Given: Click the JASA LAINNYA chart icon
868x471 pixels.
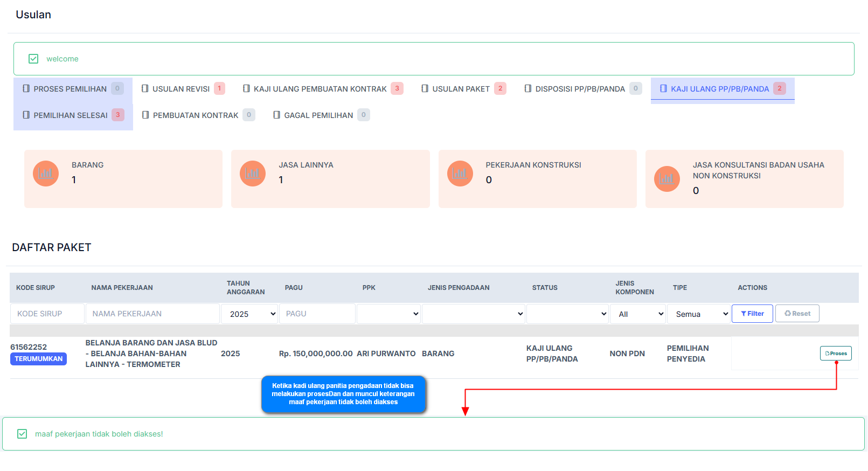Looking at the screenshot, I should coord(253,174).
